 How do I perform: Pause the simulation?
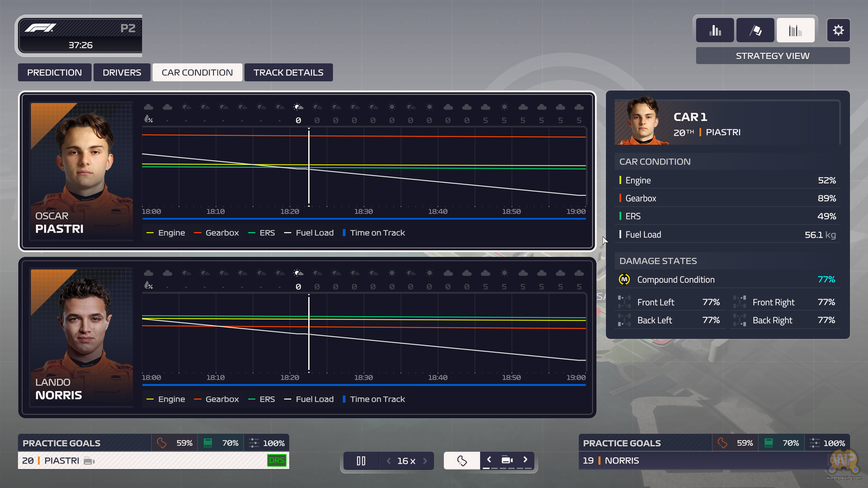[361, 461]
